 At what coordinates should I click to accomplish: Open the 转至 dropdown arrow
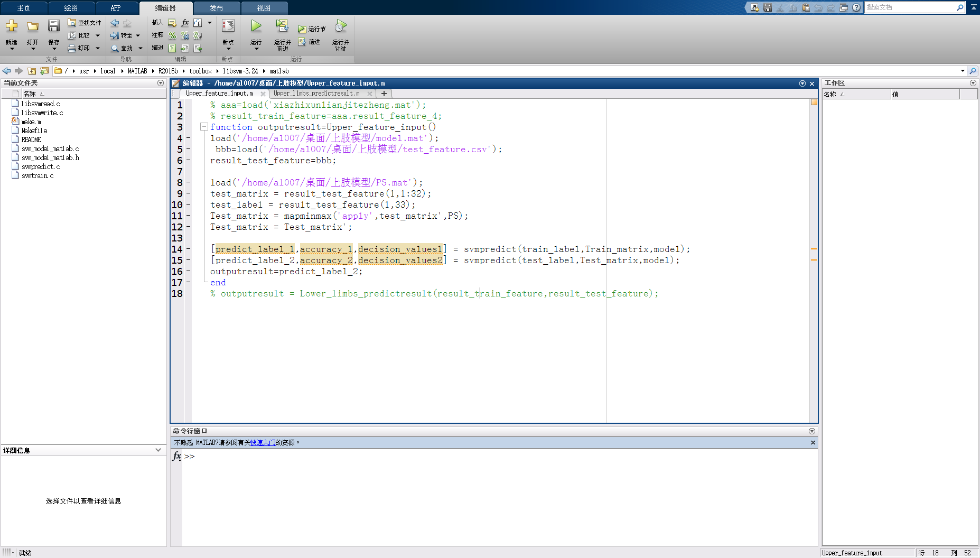138,35
